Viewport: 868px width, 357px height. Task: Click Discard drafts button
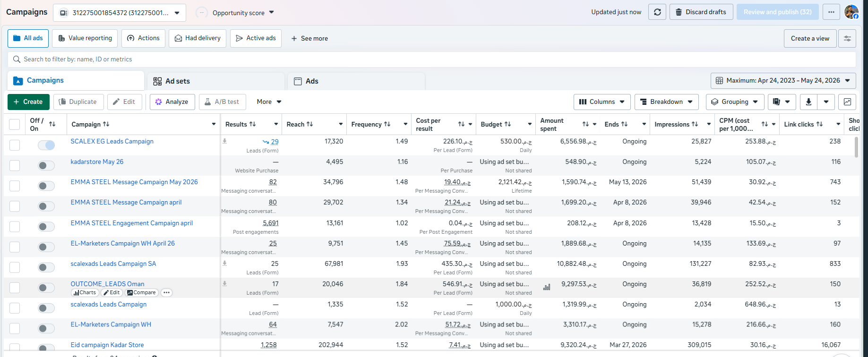click(701, 12)
